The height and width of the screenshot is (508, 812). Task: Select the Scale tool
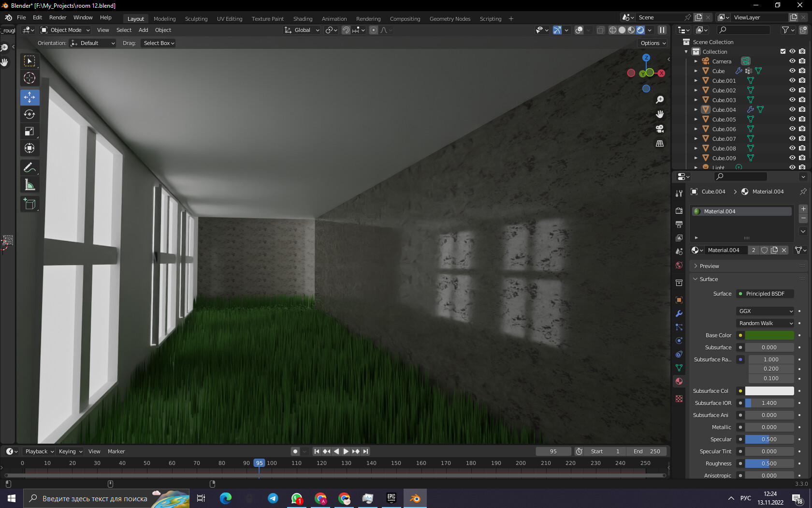tap(29, 131)
